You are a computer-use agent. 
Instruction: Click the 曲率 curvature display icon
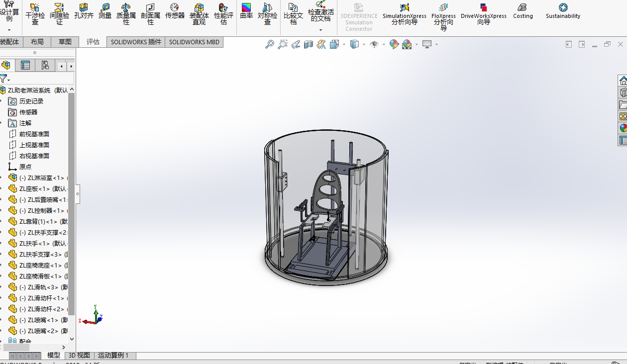pyautogui.click(x=246, y=12)
